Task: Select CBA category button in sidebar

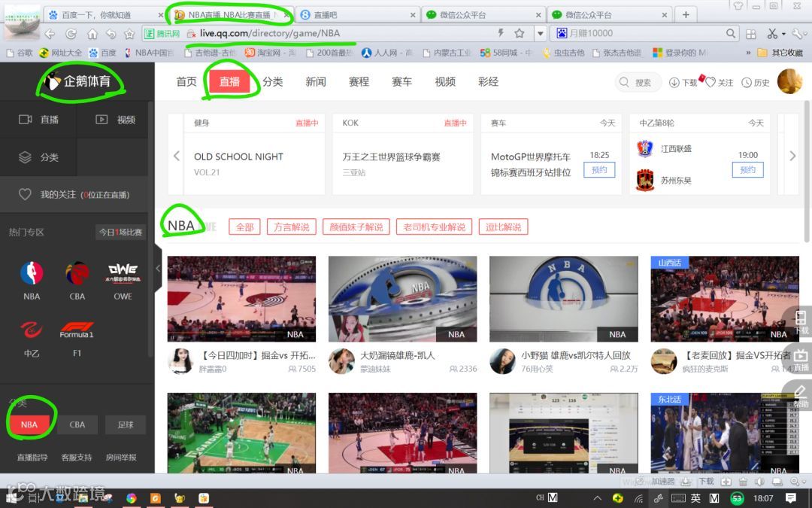Action: click(77, 424)
